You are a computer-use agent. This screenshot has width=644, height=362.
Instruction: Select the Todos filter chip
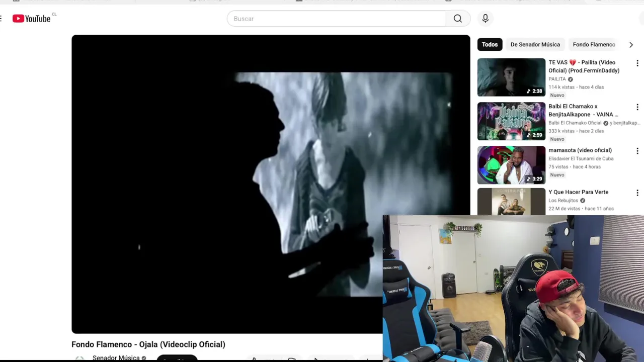(490, 44)
